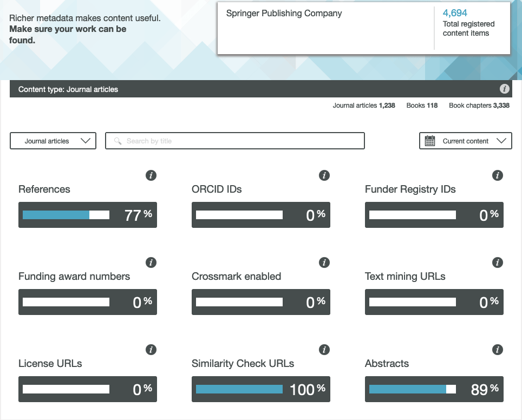Open the Current content period dropdown
The image size is (522, 420).
[x=465, y=141]
